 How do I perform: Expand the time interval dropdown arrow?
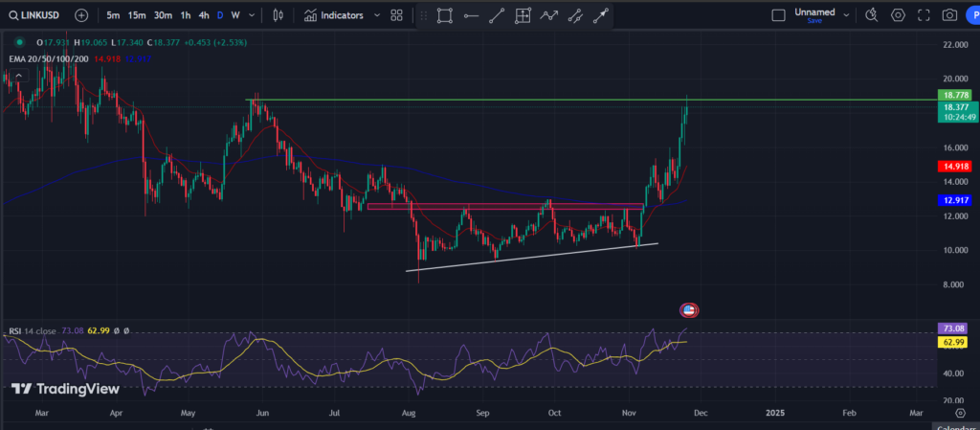coord(252,15)
